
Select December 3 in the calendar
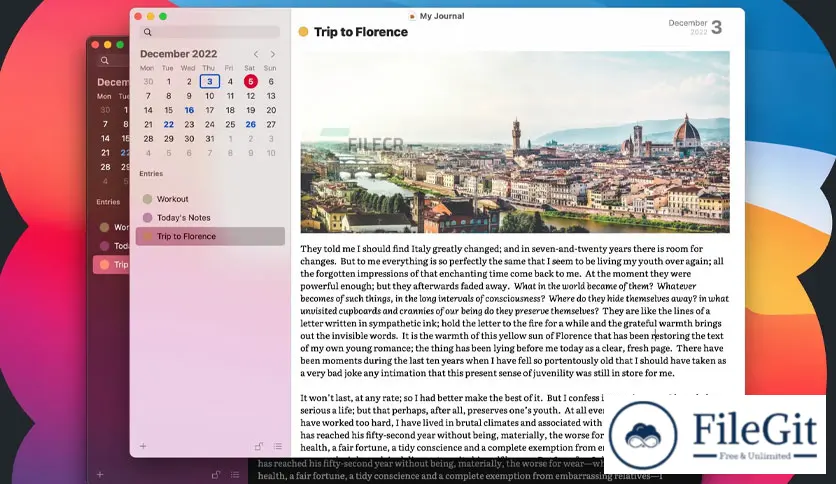tap(210, 82)
